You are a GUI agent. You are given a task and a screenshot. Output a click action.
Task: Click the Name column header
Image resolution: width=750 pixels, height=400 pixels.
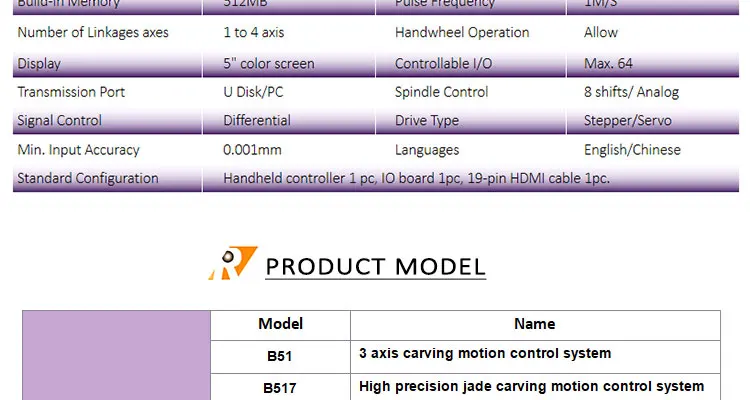[x=534, y=324]
